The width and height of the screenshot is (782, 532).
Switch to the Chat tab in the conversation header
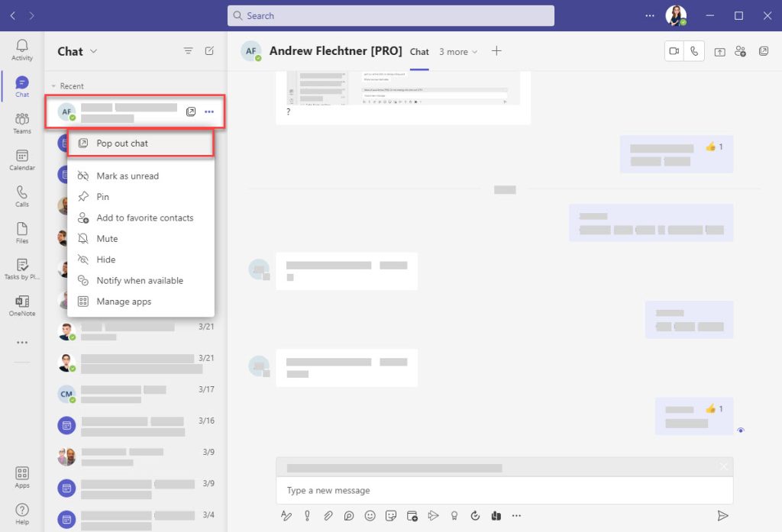click(x=419, y=52)
